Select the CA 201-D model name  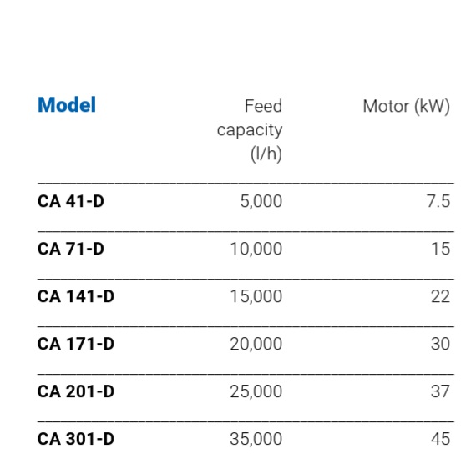pyautogui.click(x=76, y=391)
